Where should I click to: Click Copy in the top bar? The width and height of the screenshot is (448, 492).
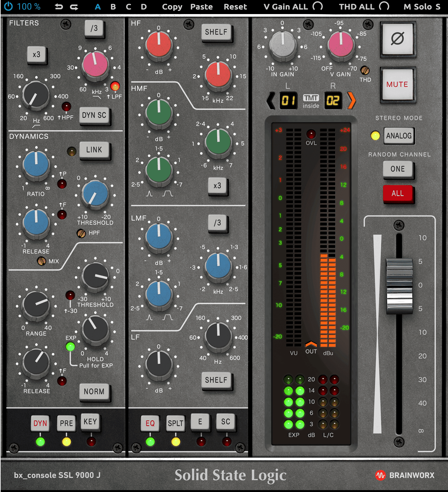point(172,7)
